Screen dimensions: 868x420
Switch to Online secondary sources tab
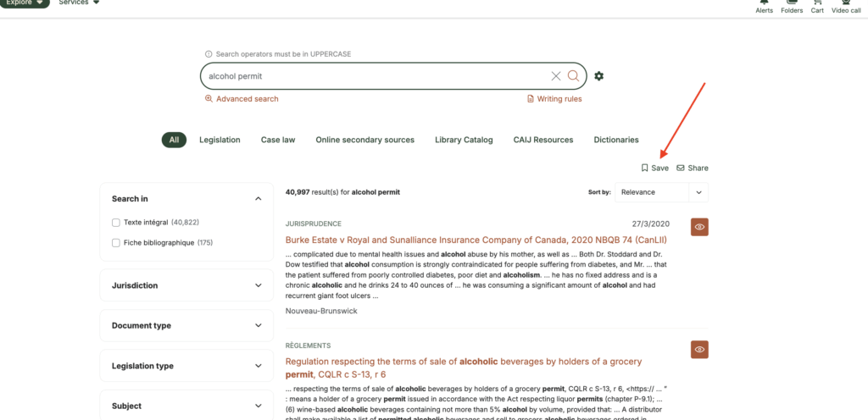click(x=364, y=140)
